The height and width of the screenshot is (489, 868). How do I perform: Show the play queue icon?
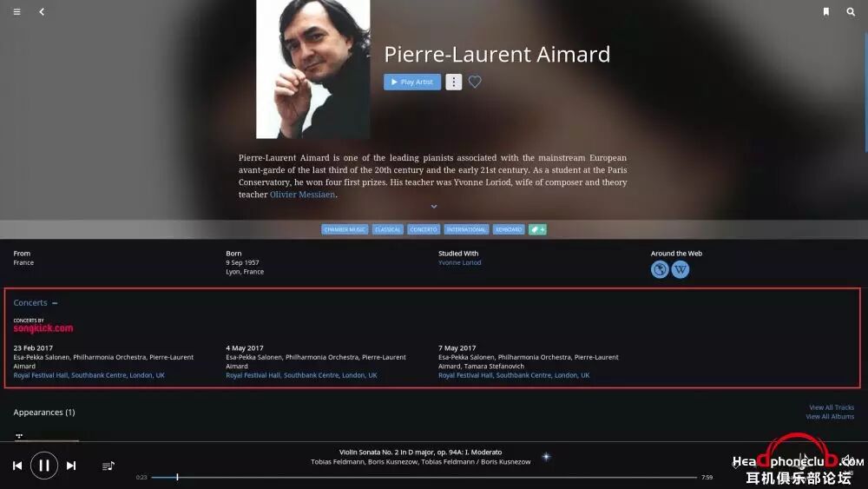tap(108, 466)
